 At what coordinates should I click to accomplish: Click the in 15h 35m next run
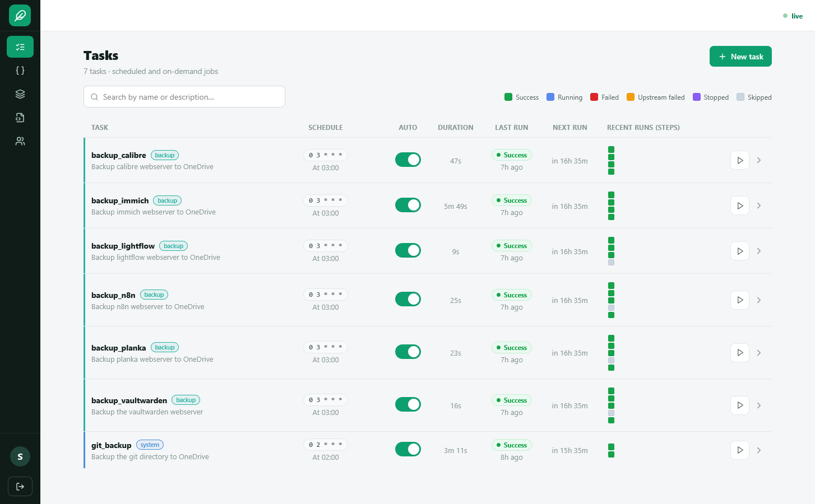tap(570, 451)
